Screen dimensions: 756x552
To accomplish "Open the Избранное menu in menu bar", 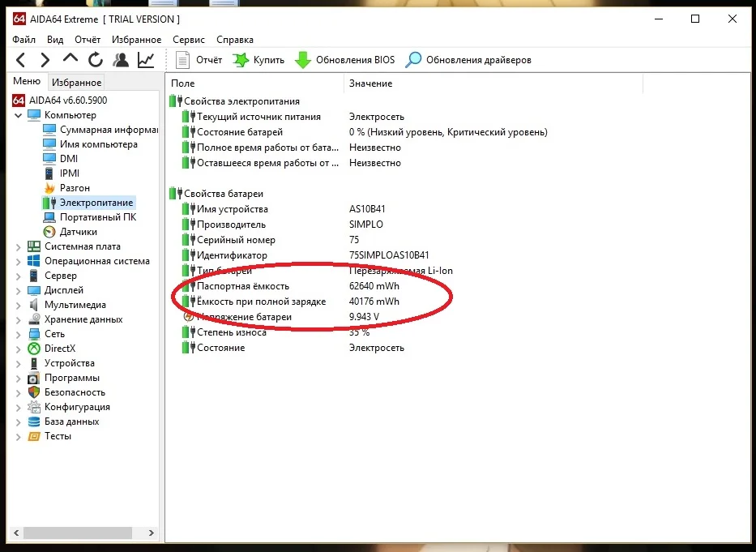I will [x=136, y=40].
